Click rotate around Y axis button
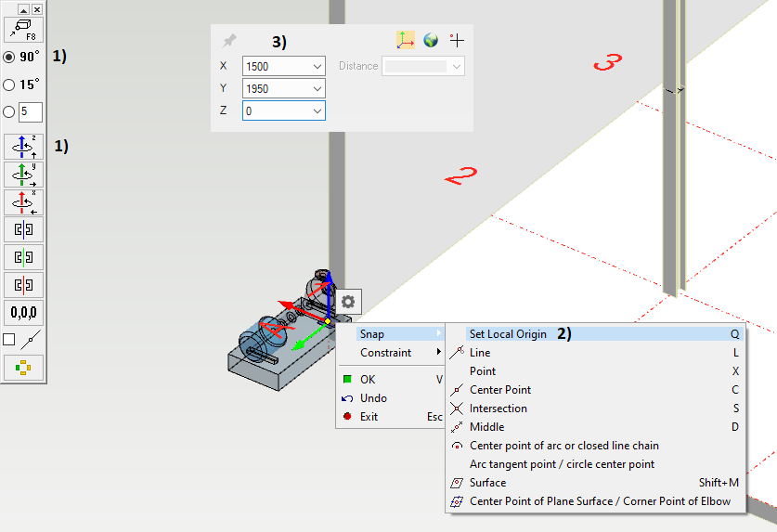Image resolution: width=777 pixels, height=532 pixels. point(23,175)
